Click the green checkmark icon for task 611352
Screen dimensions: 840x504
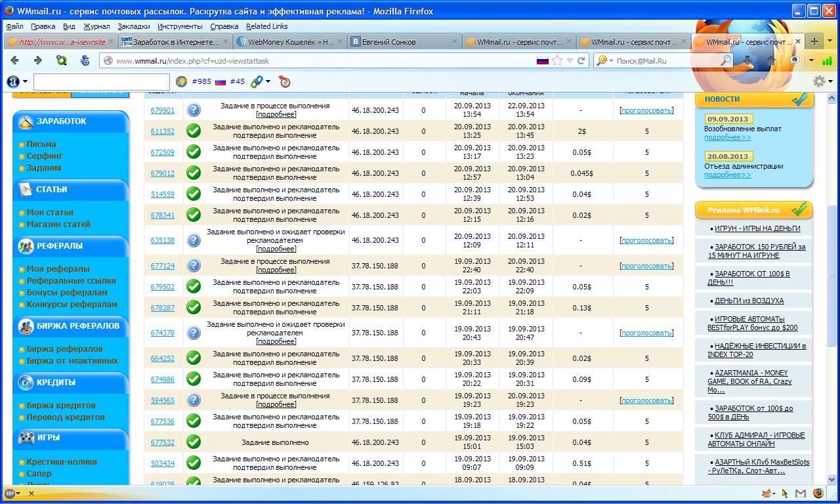pos(193,131)
